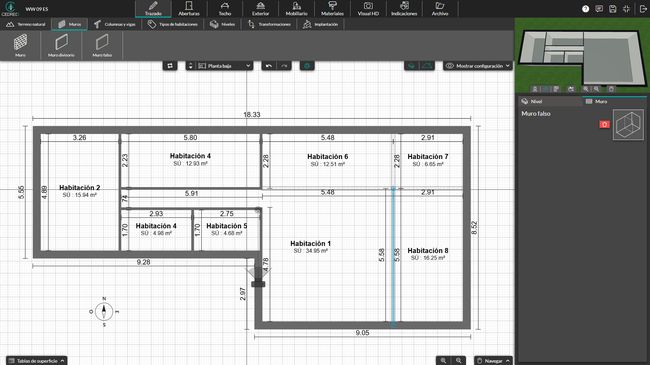Zoom out the floor plan

[458, 360]
